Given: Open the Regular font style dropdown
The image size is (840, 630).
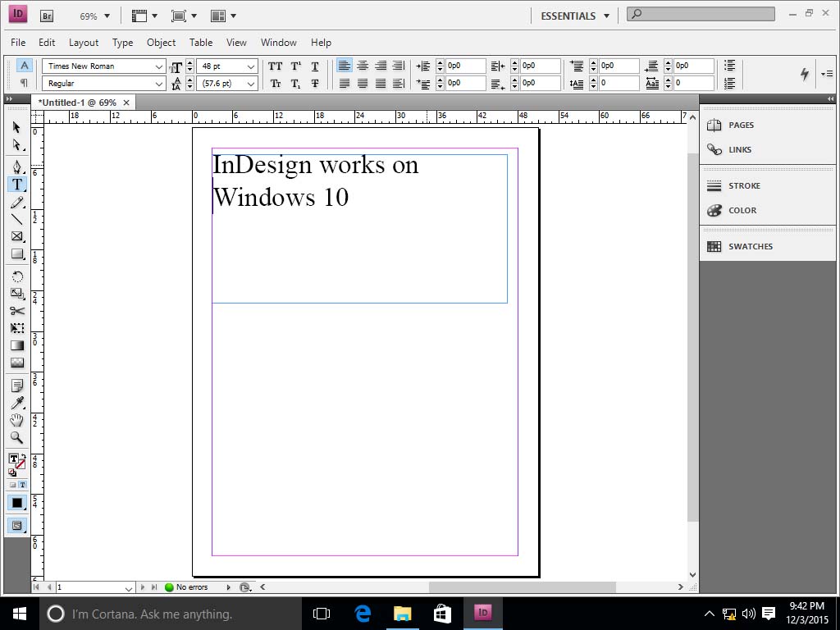Looking at the screenshot, I should [159, 84].
